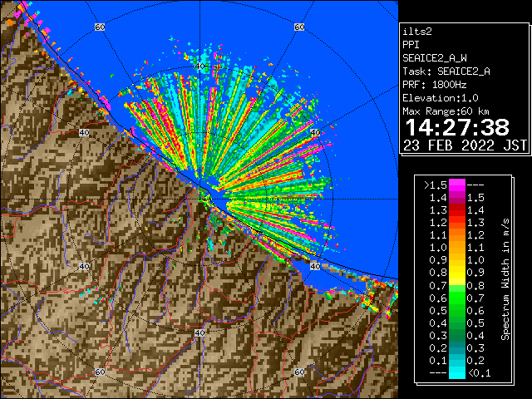Image resolution: width=532 pixels, height=399 pixels.
Task: Click the '---' entry at legend top right
Action: pos(475,185)
